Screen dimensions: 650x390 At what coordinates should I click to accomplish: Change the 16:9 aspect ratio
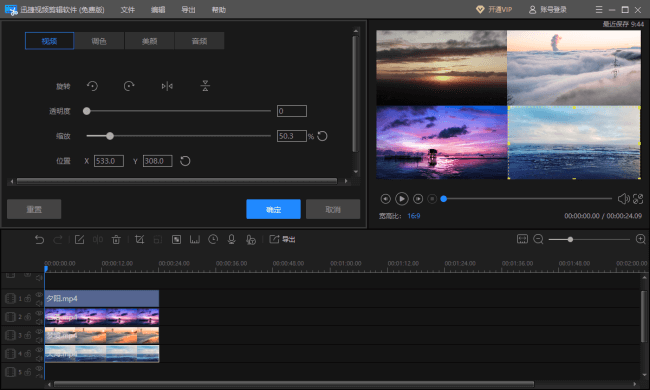click(414, 216)
